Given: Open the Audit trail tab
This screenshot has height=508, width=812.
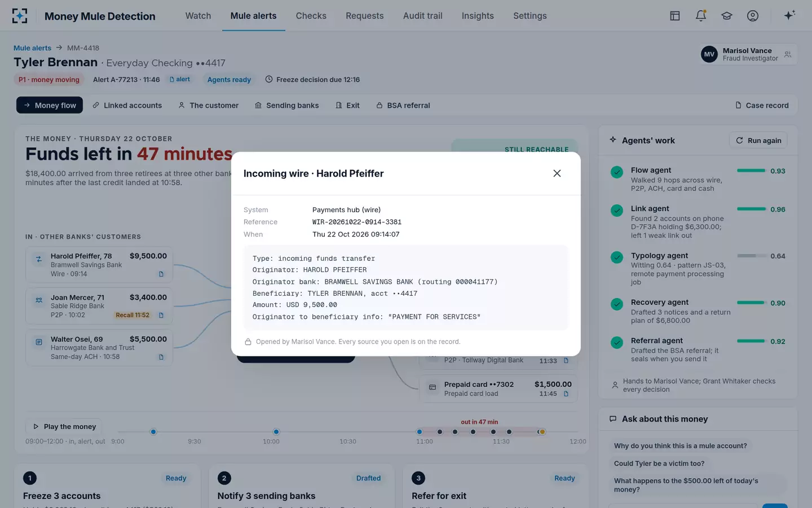Looking at the screenshot, I should coord(422,16).
